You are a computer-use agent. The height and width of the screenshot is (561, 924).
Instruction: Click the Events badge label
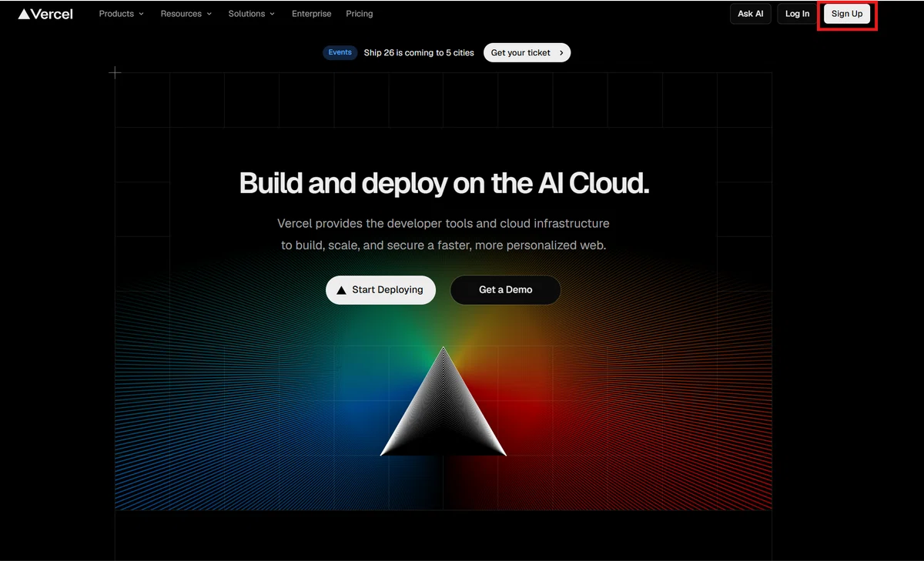(x=340, y=52)
